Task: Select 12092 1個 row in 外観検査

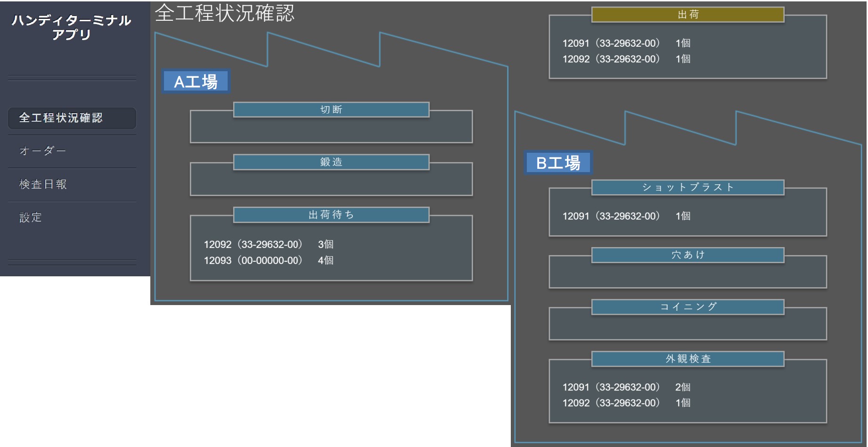Action: tap(626, 403)
